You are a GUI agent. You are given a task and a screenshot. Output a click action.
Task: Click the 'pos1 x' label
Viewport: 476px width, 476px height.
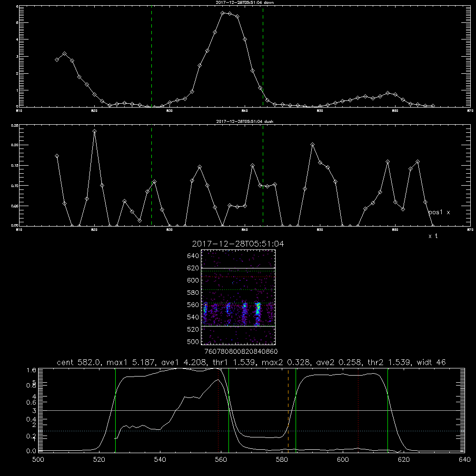(x=439, y=212)
